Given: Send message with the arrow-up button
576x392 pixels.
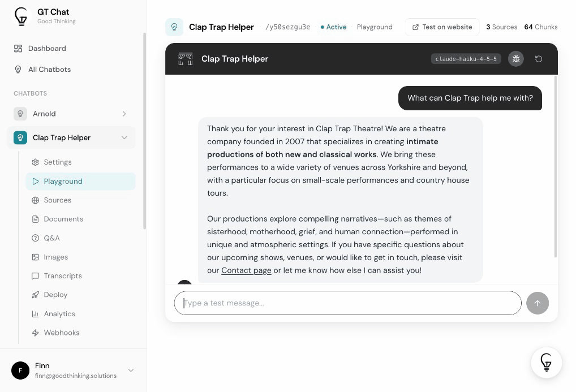Looking at the screenshot, I should coord(537,303).
